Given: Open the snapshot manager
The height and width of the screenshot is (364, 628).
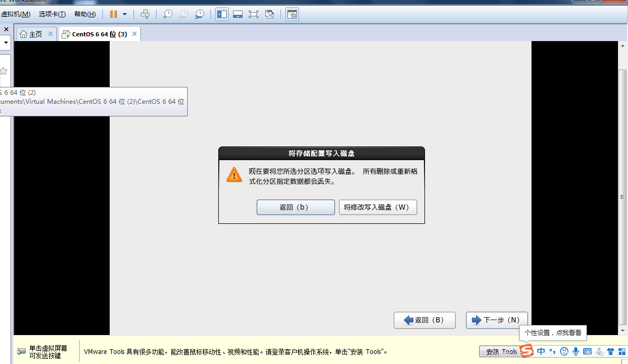Looking at the screenshot, I should [x=199, y=14].
